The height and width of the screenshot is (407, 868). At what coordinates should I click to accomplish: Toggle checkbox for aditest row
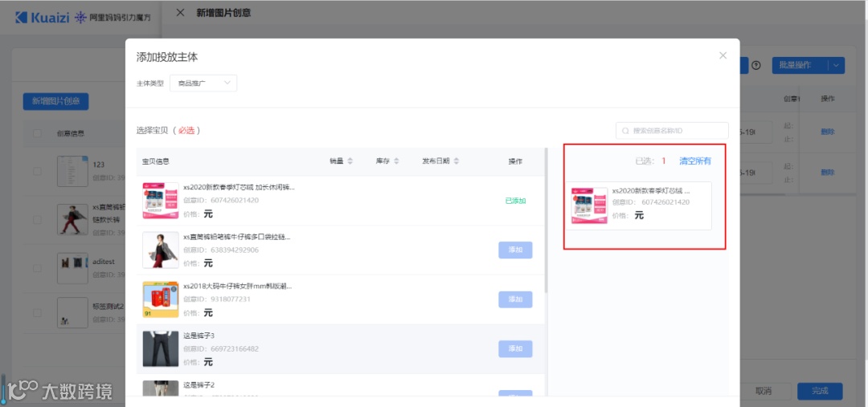click(37, 268)
